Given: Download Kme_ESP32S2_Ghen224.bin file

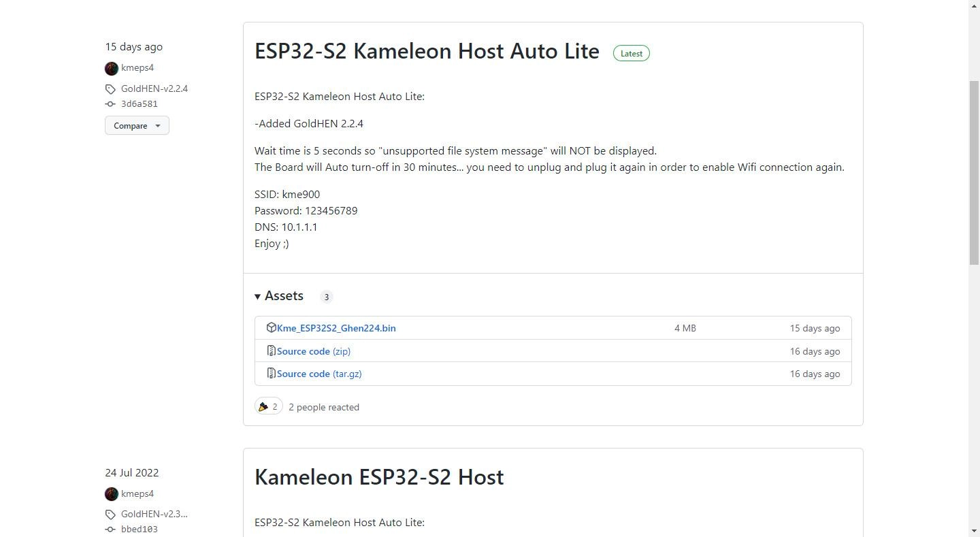Looking at the screenshot, I should pyautogui.click(x=336, y=328).
